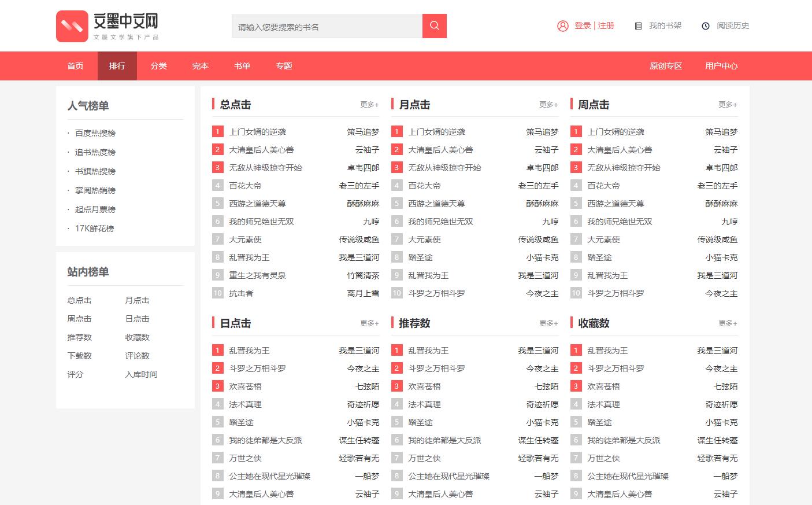Expand 更多+ for 总点击
This screenshot has height=505, width=812.
(x=370, y=105)
